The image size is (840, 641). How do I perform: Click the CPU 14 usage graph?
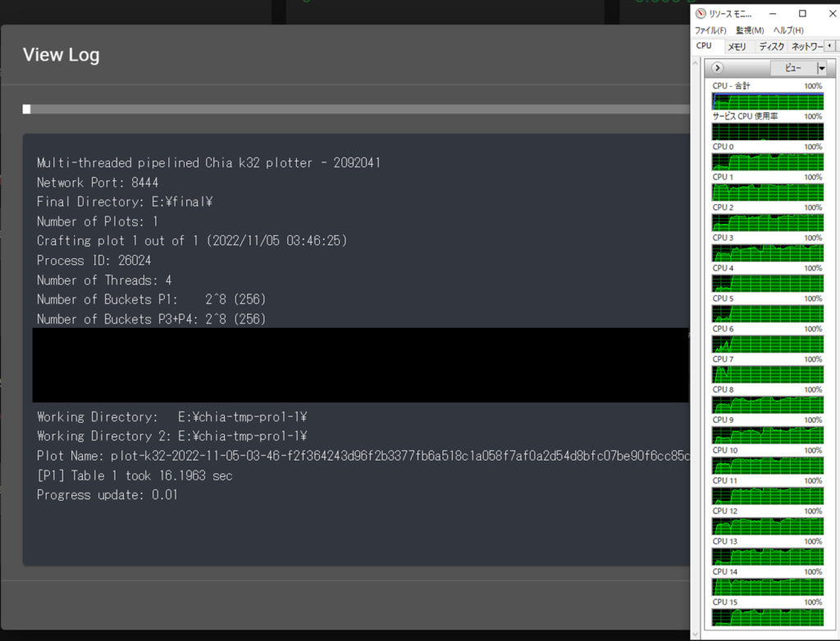[767, 588]
